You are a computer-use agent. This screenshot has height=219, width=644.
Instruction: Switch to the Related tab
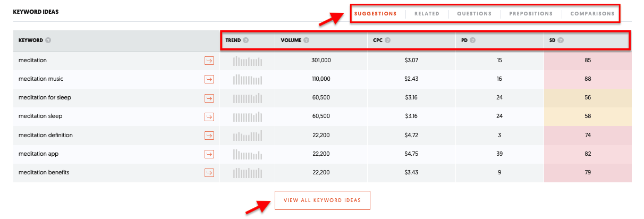click(427, 14)
